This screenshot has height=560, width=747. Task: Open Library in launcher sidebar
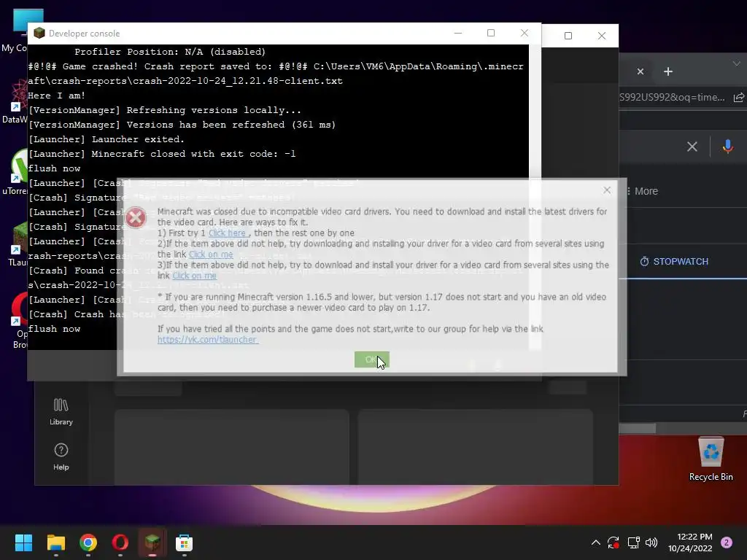point(61,412)
